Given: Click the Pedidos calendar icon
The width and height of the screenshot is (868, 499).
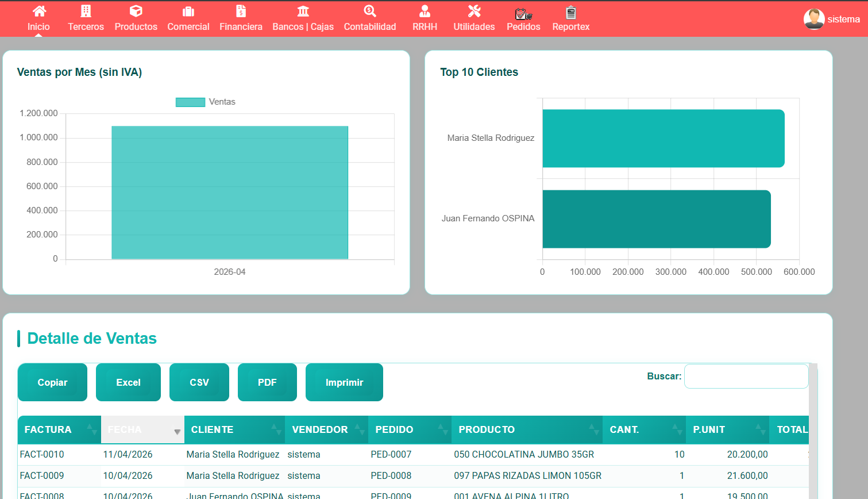Looking at the screenshot, I should pos(523,13).
